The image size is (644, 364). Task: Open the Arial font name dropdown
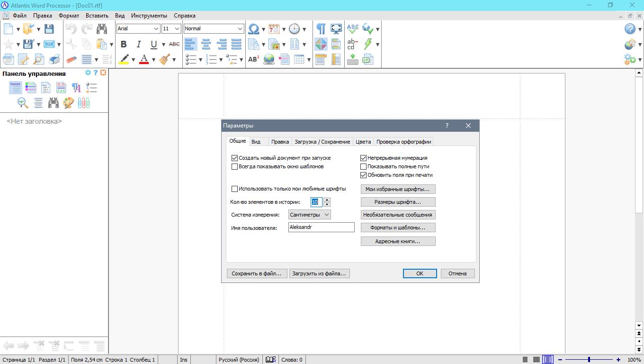156,29
